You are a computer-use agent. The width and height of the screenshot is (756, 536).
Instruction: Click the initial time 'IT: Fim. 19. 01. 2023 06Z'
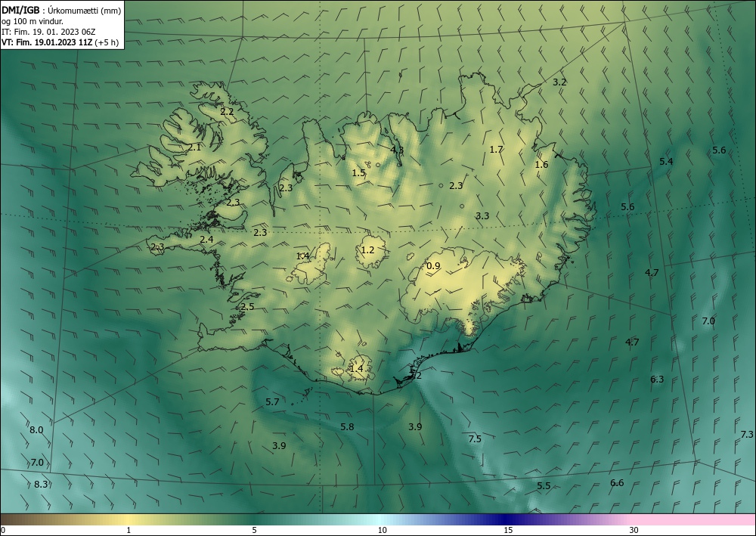48,32
